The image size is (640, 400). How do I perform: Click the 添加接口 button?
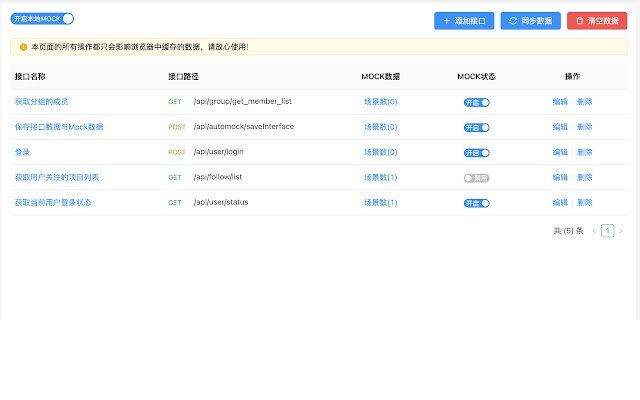[x=464, y=21]
